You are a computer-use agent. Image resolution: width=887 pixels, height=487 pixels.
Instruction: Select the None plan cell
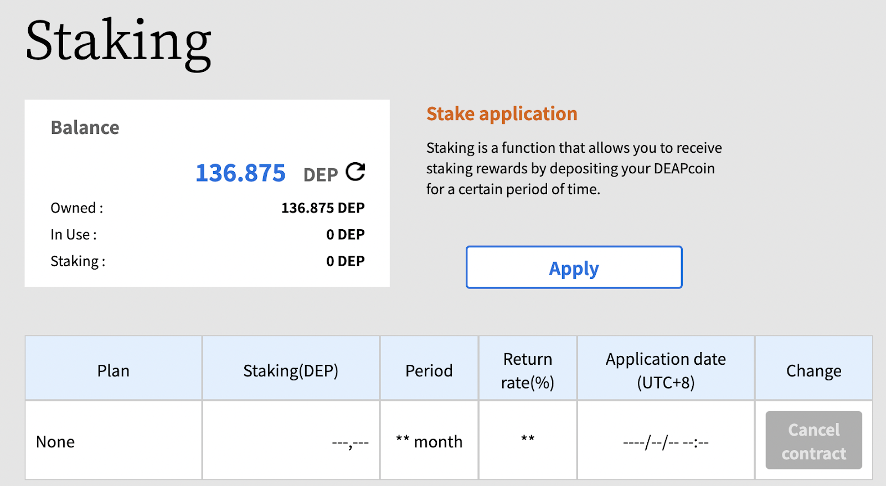(x=114, y=441)
